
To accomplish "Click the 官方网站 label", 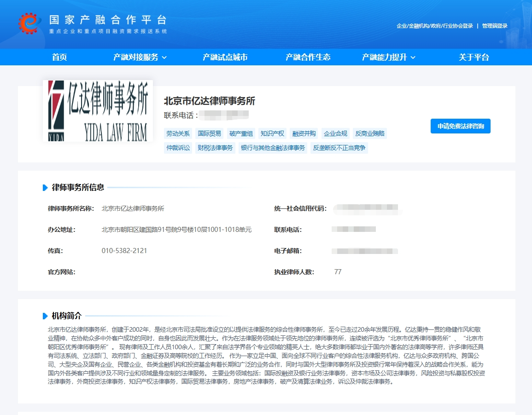I will pos(61,272).
